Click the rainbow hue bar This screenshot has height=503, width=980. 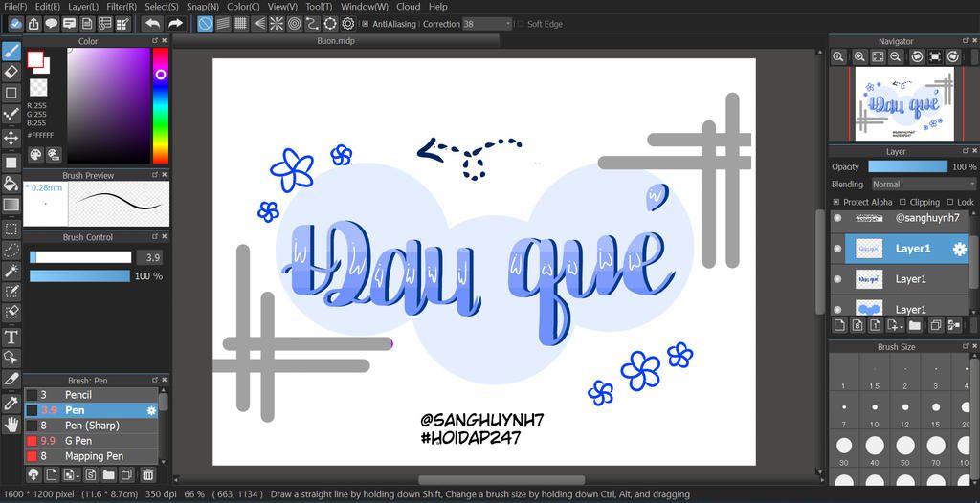(x=161, y=105)
